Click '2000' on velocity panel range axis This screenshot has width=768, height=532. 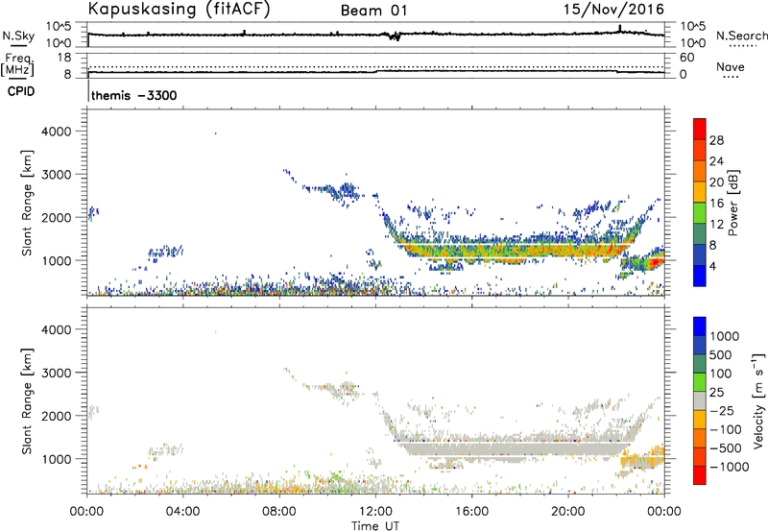point(57,416)
